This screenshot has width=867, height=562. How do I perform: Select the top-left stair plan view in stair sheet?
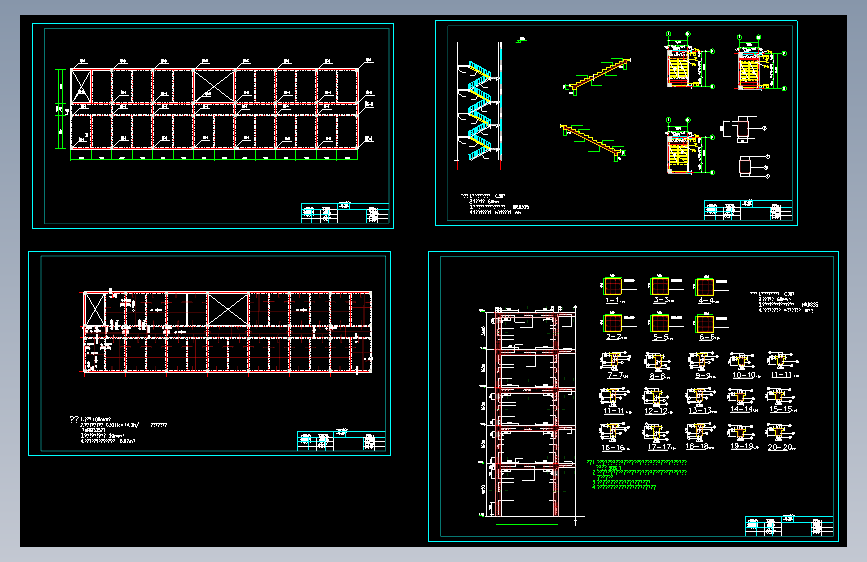click(x=688, y=61)
